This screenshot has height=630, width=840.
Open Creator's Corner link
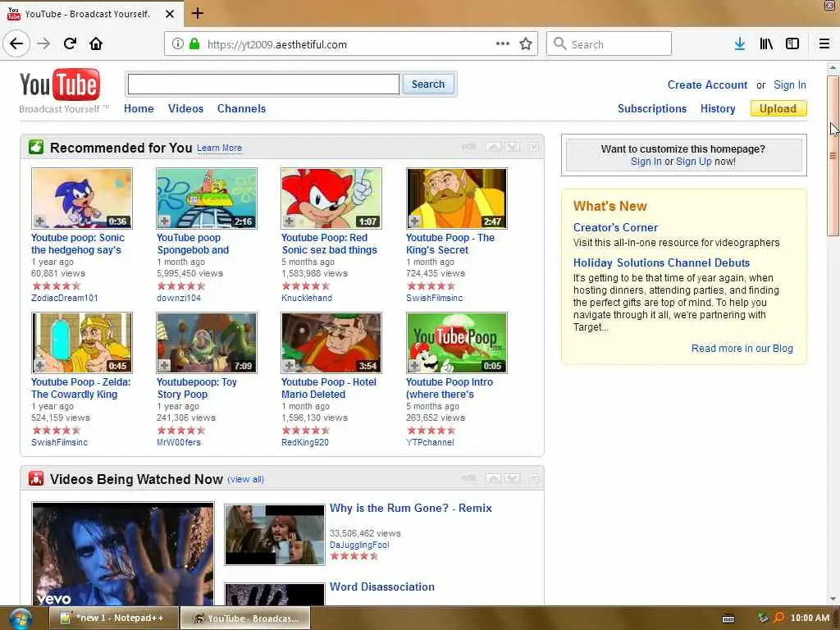coord(615,228)
